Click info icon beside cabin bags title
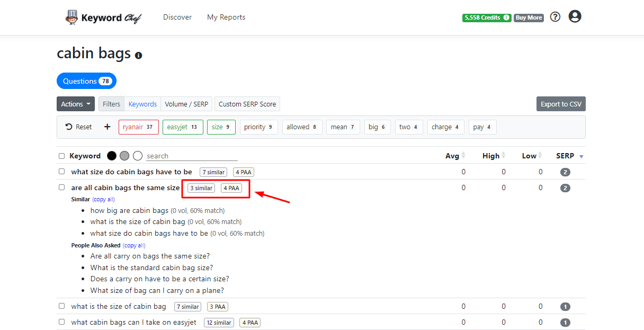 tap(139, 55)
